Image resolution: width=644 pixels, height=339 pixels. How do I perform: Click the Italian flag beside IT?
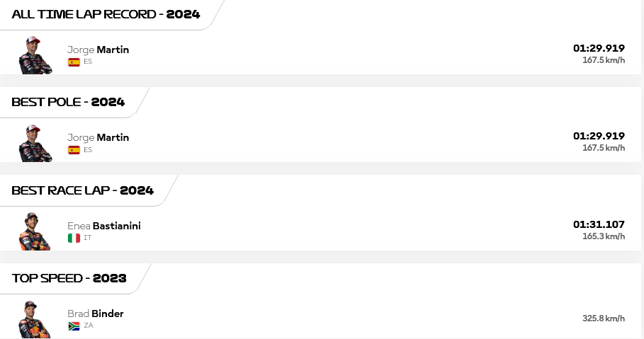[x=74, y=238]
